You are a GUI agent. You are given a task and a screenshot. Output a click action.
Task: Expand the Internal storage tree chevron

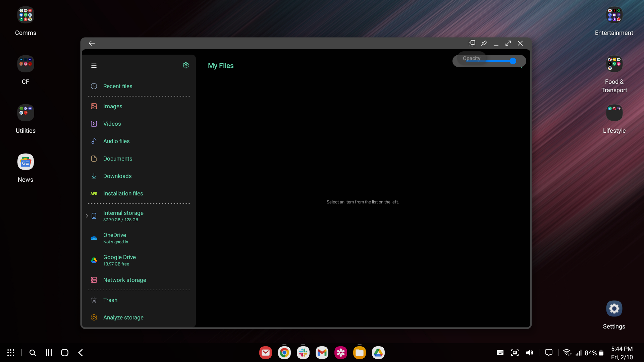(87, 216)
